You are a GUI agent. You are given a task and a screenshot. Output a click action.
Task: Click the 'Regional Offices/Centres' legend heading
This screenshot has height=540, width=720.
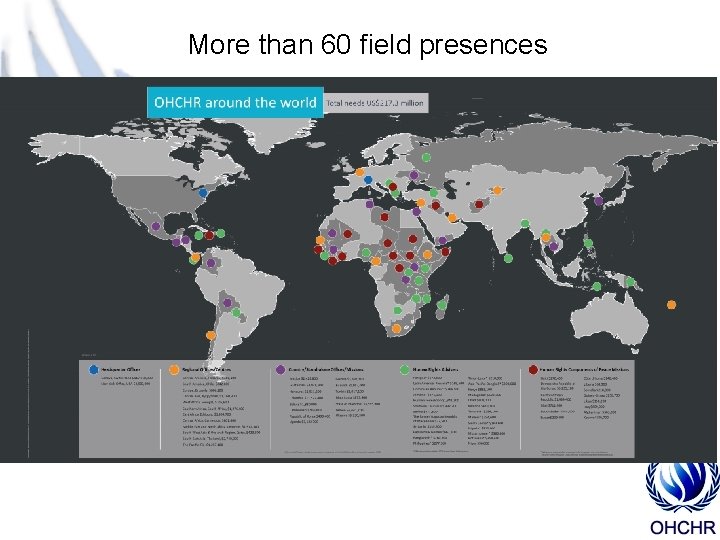[206, 369]
